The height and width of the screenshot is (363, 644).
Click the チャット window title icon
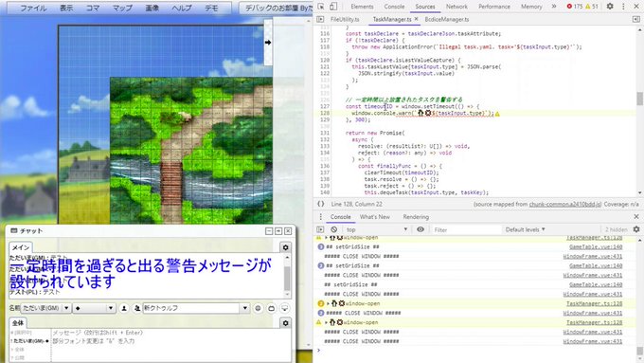pos(13,230)
